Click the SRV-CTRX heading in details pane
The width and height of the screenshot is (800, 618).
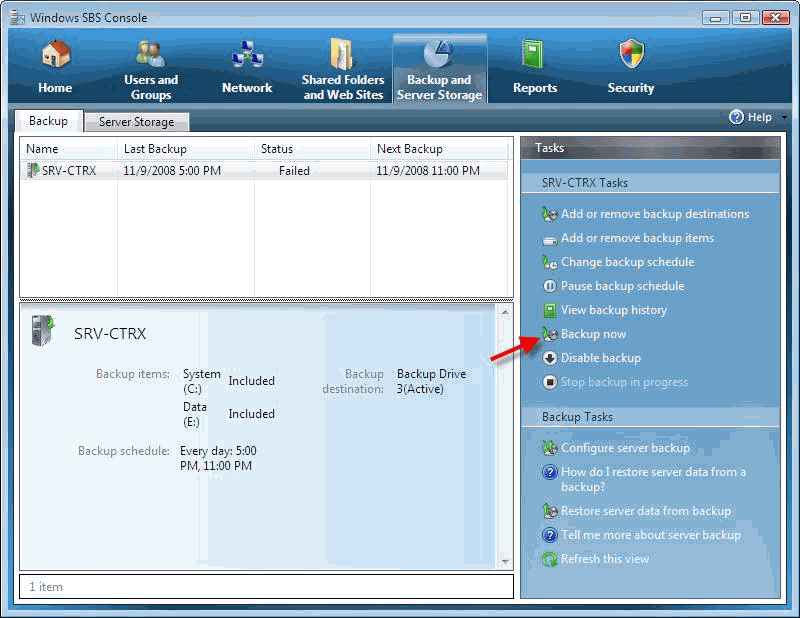[x=110, y=334]
